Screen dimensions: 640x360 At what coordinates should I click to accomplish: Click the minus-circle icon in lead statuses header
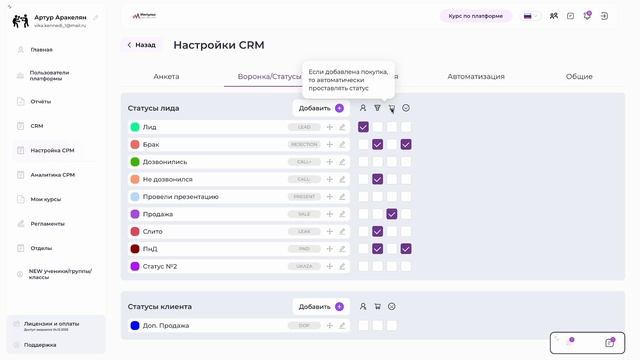pos(406,108)
